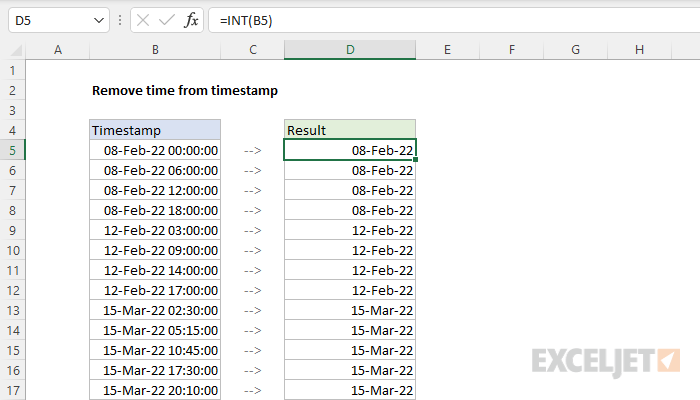Select row 10 header
The image size is (700, 400).
pyautogui.click(x=12, y=250)
